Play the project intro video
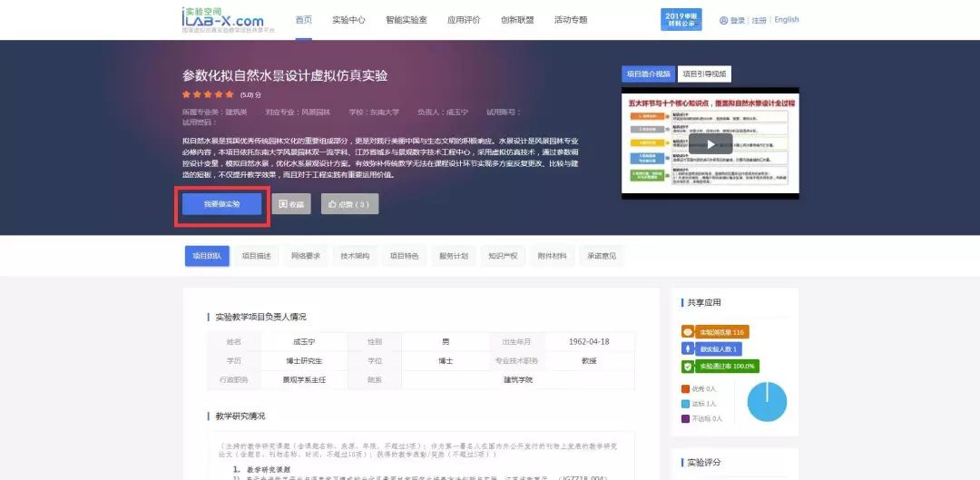Screen dimensions: 980x480 [x=710, y=143]
